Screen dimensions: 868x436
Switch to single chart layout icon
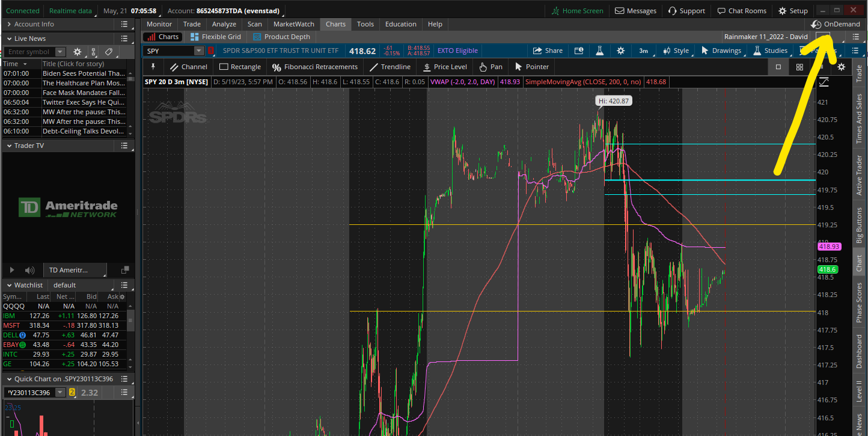click(x=778, y=67)
